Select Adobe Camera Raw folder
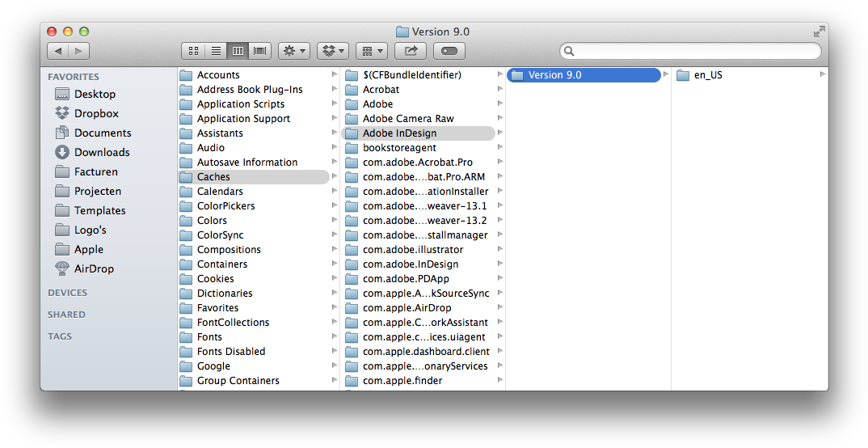The image size is (868, 448). pyautogui.click(x=423, y=119)
